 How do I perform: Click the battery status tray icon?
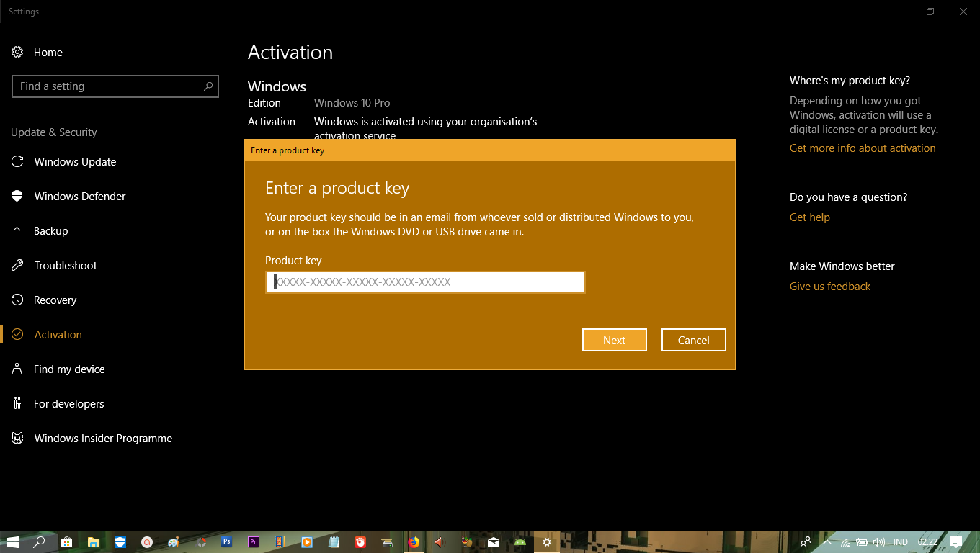862,542
